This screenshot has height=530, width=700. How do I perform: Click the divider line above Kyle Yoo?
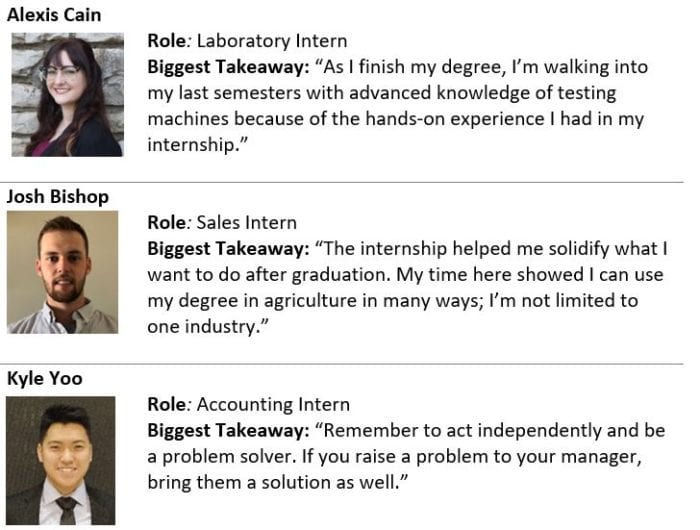[x=342, y=364]
